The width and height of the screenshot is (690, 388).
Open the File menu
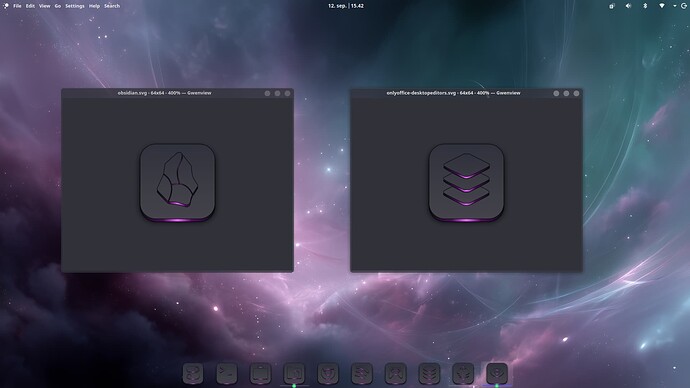[x=17, y=6]
